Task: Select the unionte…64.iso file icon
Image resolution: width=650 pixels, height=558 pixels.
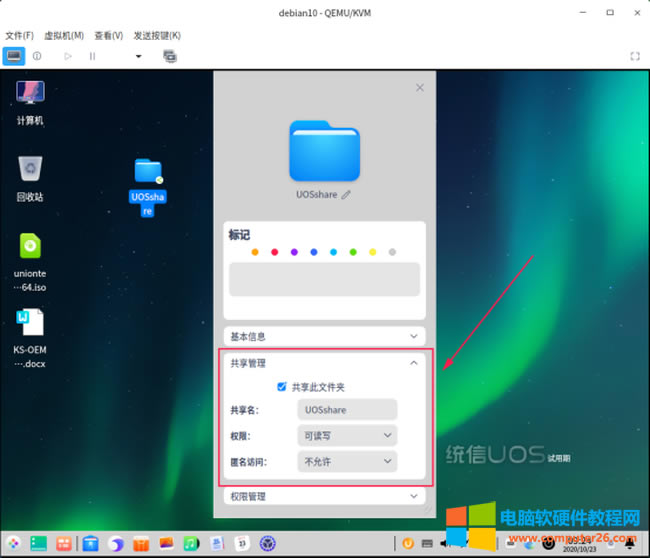Action: pyautogui.click(x=30, y=262)
